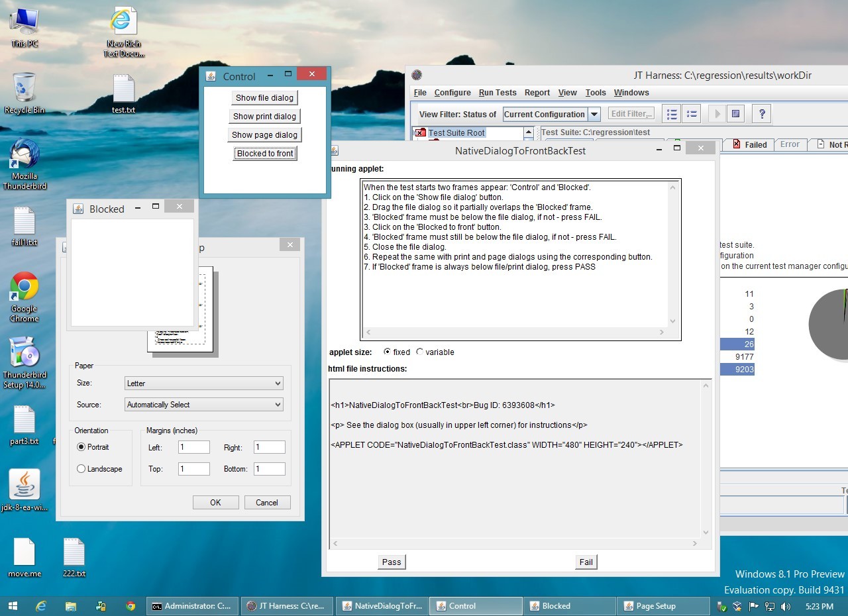This screenshot has width=848, height=616.
Task: Click the Left margin input field
Action: [x=193, y=448]
